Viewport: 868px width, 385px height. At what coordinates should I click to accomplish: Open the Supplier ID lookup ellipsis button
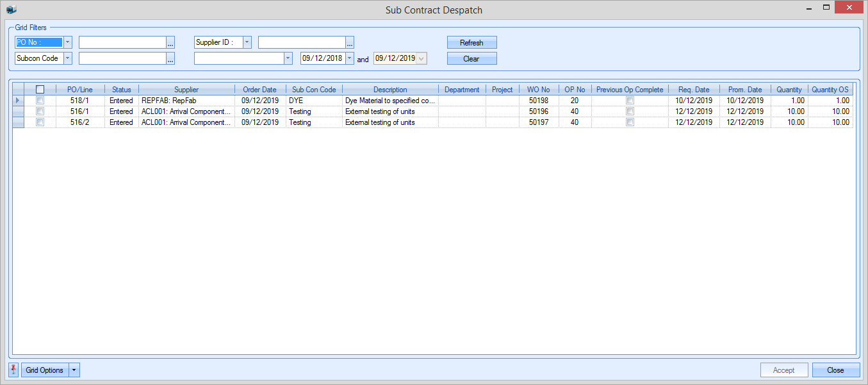click(350, 43)
